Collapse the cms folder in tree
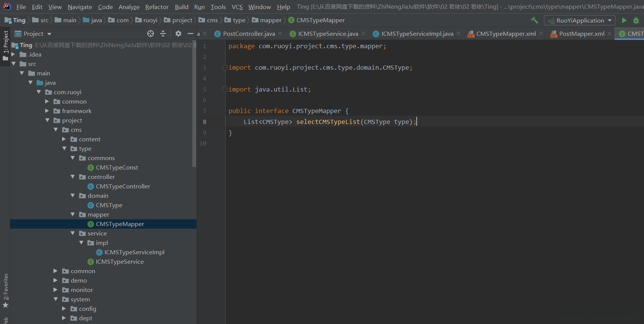Viewport: 644px width, 324px height. click(x=56, y=130)
